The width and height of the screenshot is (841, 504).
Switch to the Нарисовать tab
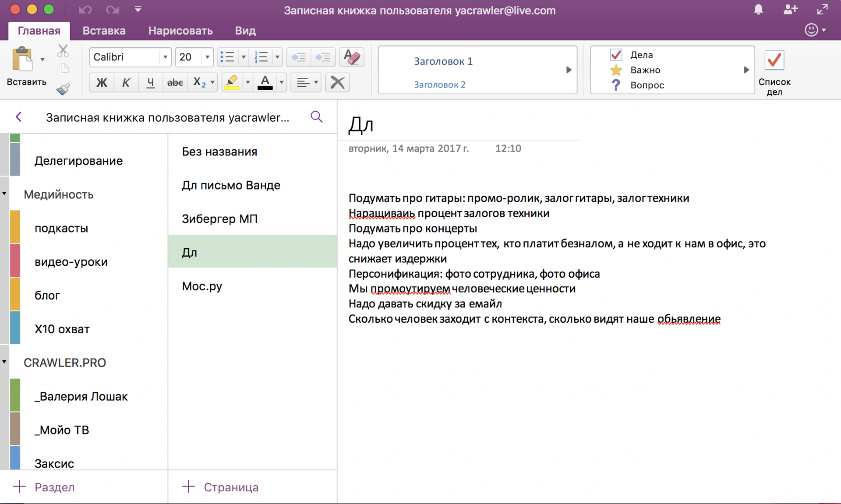(x=180, y=31)
